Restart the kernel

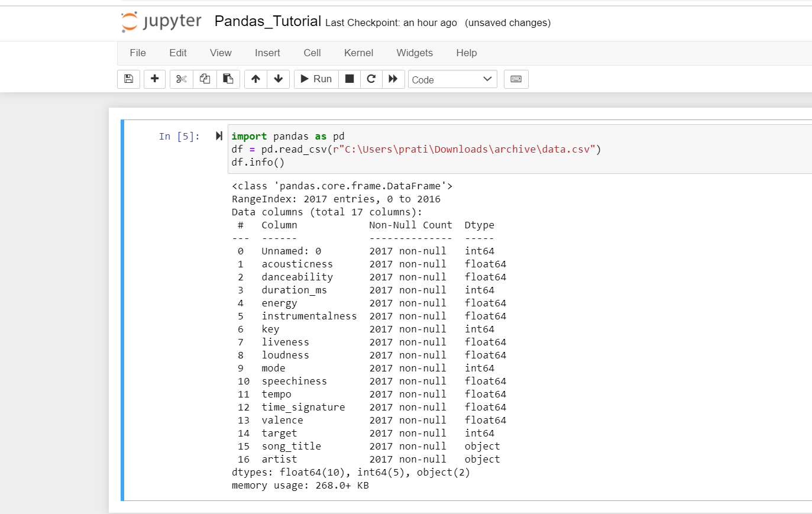[371, 79]
